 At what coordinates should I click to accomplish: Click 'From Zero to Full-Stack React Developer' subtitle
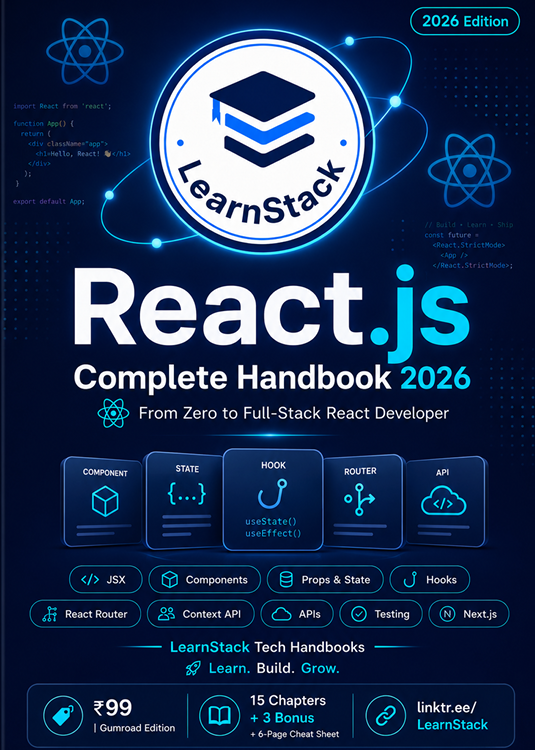(x=294, y=413)
